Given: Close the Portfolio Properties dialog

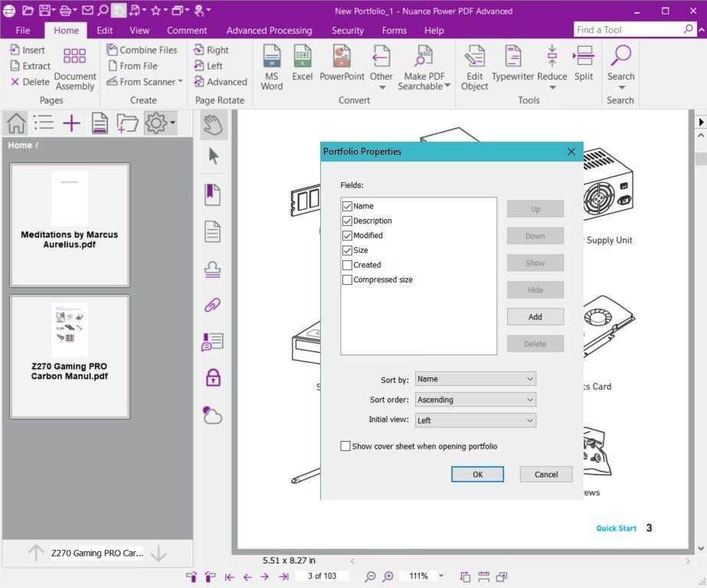Looking at the screenshot, I should coord(571,152).
